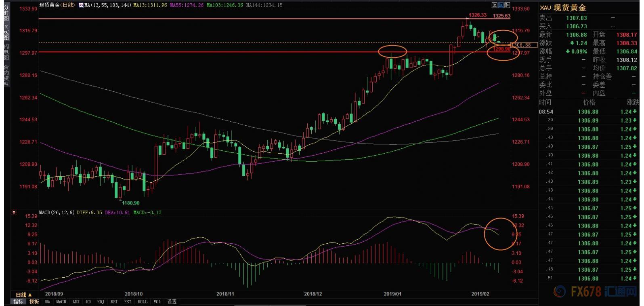Apply the PSY indicator
The height and width of the screenshot is (306, 644).
click(x=128, y=302)
